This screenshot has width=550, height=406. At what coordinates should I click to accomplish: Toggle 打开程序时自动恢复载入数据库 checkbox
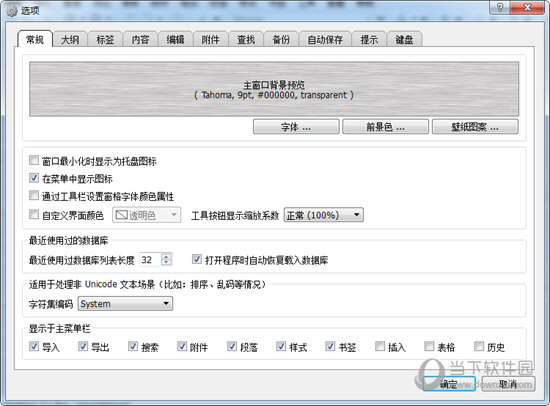pyautogui.click(x=197, y=259)
